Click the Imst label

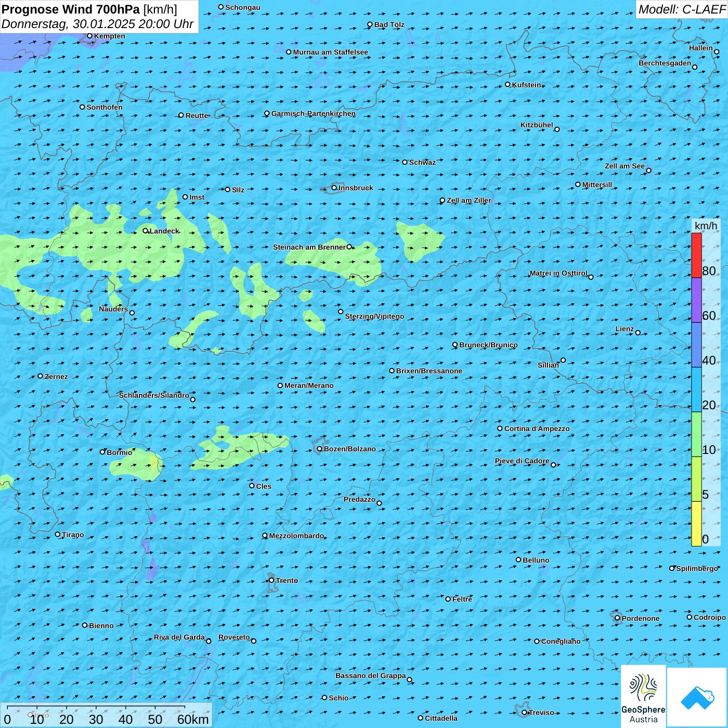[197, 197]
